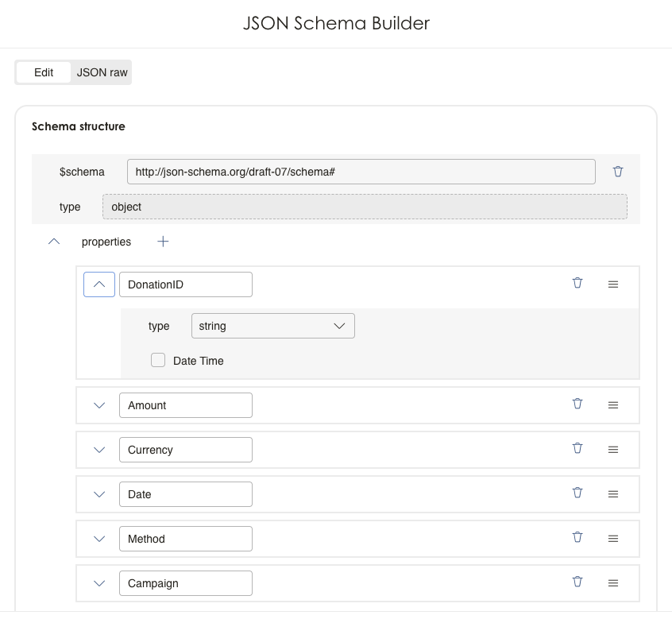Open the string type dropdown
Image resolution: width=672 pixels, height=619 pixels.
click(x=272, y=326)
